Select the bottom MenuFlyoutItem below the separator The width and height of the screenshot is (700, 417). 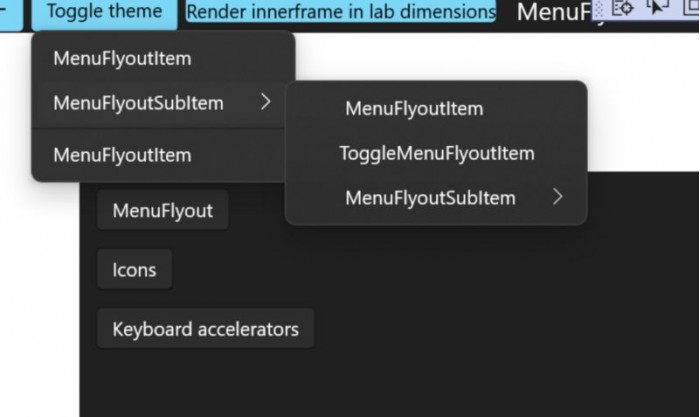tap(122, 155)
